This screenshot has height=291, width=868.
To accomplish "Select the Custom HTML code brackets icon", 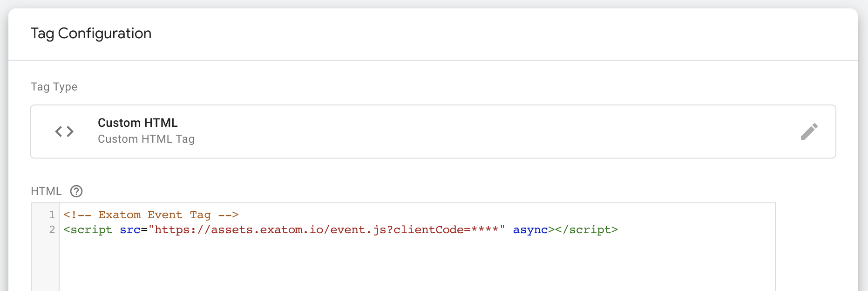I will pos(64,132).
